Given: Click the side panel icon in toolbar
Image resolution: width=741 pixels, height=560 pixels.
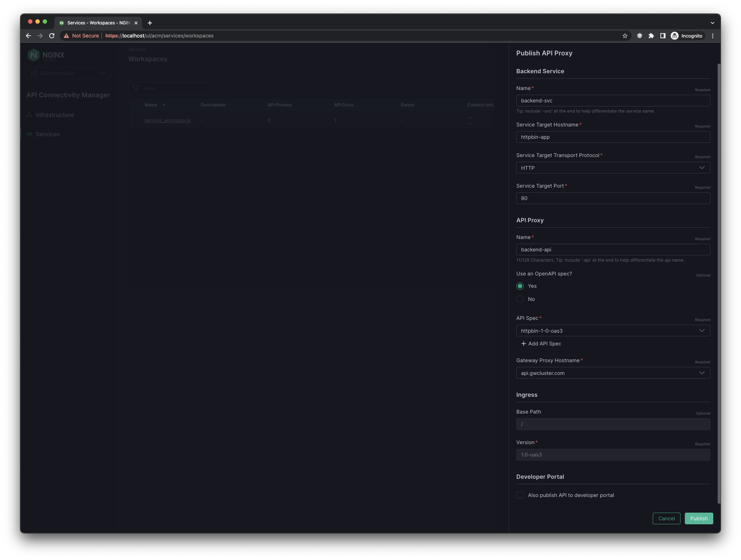Looking at the screenshot, I should 663,36.
